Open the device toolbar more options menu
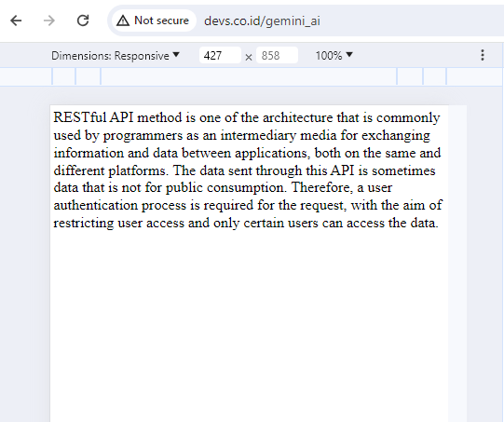This screenshot has width=504, height=422. tap(483, 55)
